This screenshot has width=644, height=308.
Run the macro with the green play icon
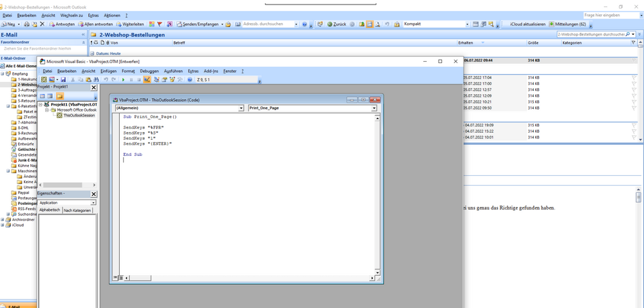click(123, 80)
